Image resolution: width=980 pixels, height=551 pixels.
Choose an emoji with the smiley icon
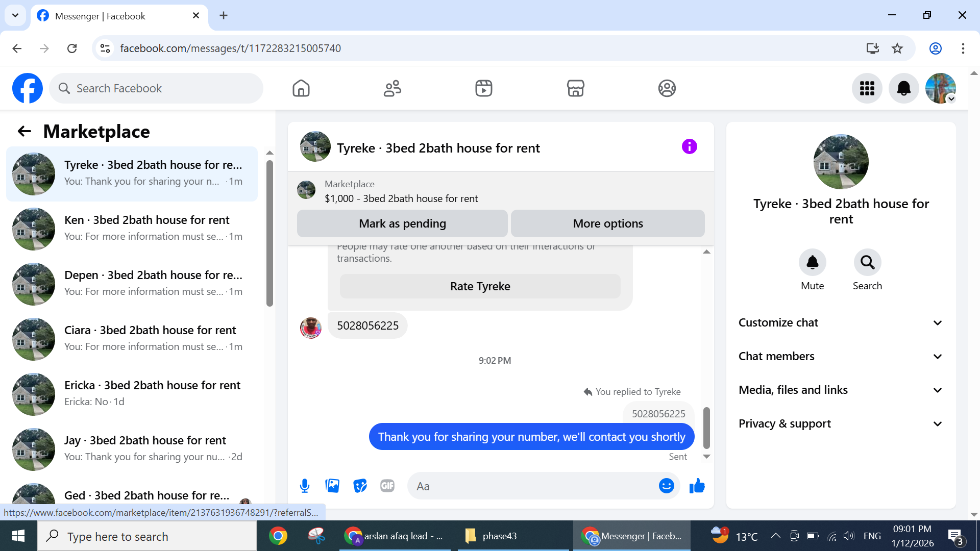[666, 486]
